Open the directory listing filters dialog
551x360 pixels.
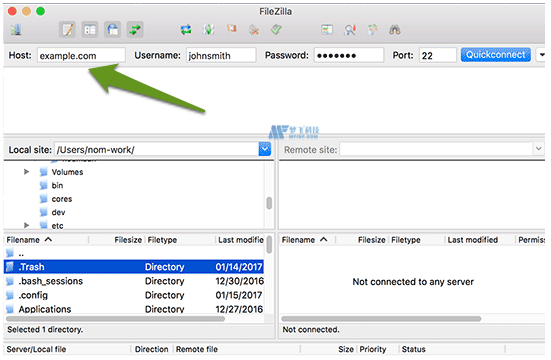[x=327, y=30]
